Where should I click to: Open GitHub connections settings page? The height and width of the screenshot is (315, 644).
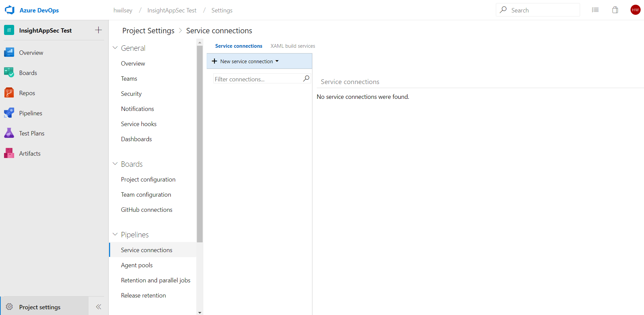146,210
